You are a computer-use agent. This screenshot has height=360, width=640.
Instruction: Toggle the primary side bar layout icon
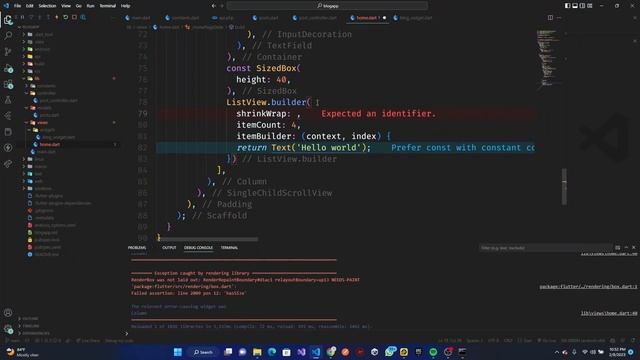click(567, 6)
